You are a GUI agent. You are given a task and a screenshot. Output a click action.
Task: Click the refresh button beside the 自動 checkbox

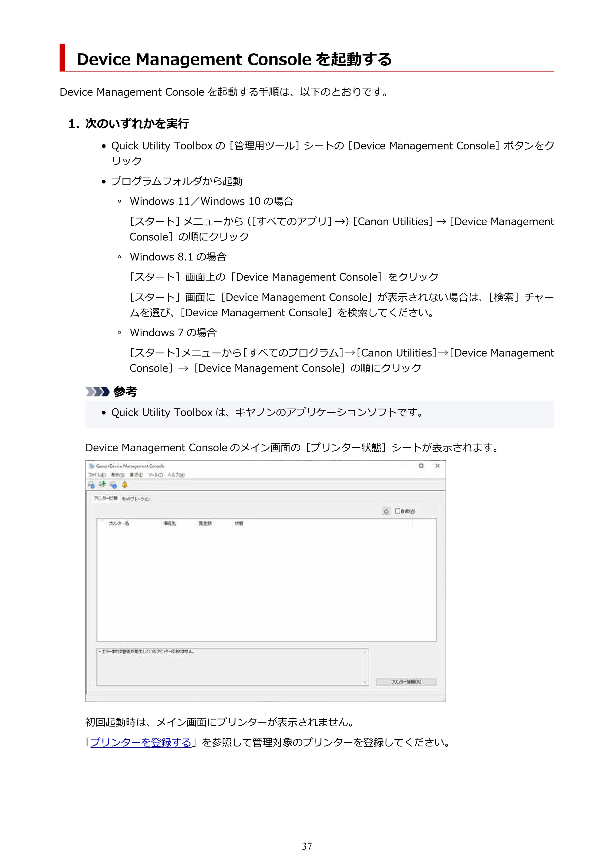(x=386, y=511)
